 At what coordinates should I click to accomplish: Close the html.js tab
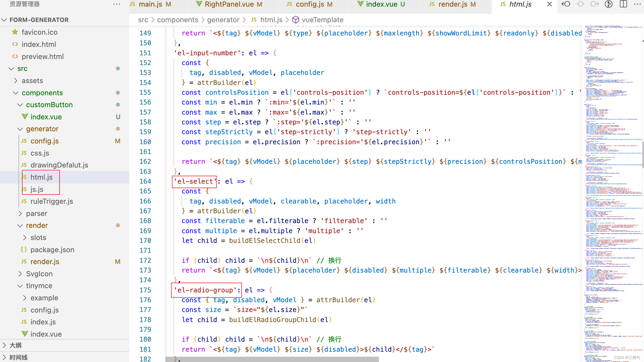click(x=550, y=4)
